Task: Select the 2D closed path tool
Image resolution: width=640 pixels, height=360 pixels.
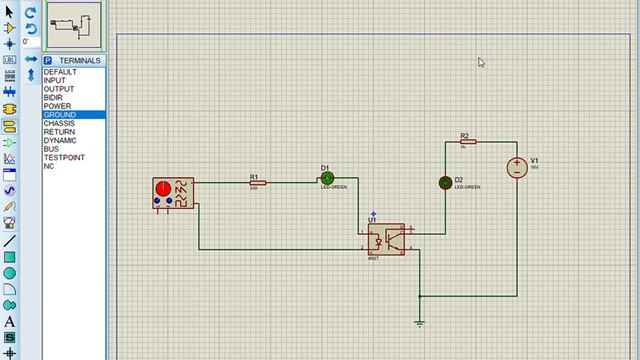Action: click(9, 305)
